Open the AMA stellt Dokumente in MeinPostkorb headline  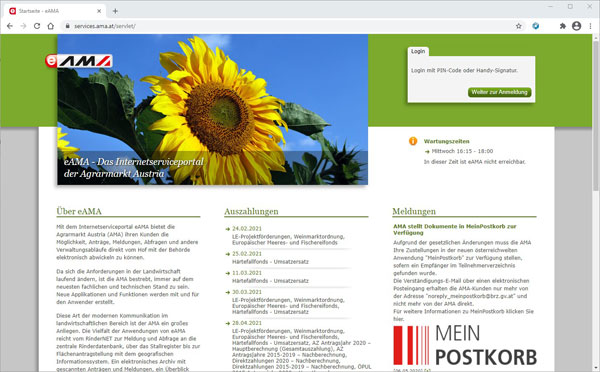click(455, 230)
